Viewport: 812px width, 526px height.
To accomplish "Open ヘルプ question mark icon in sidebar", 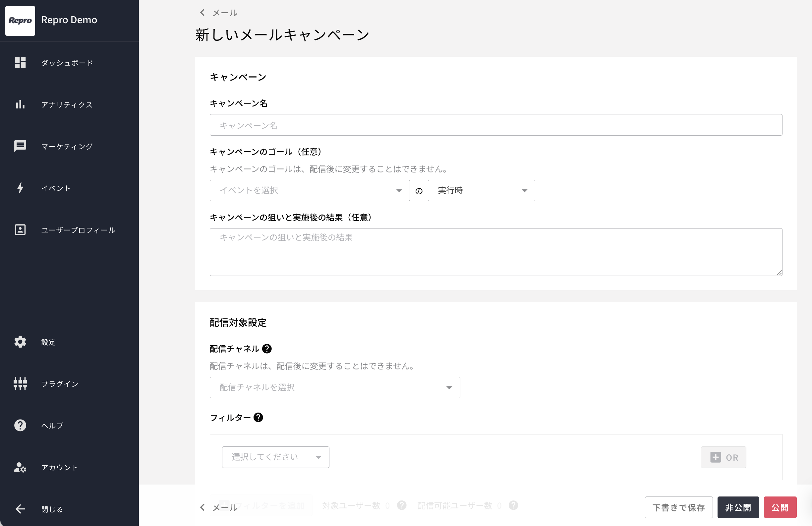I will tap(20, 425).
